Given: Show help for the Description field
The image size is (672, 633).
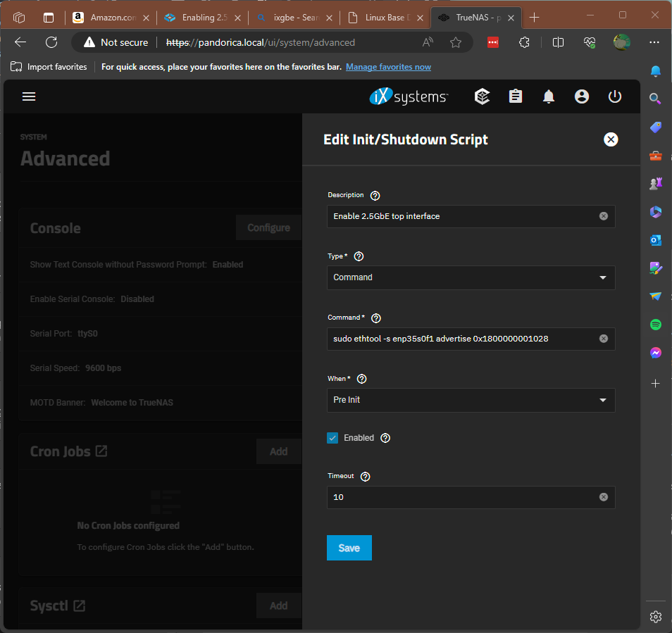Looking at the screenshot, I should (375, 196).
